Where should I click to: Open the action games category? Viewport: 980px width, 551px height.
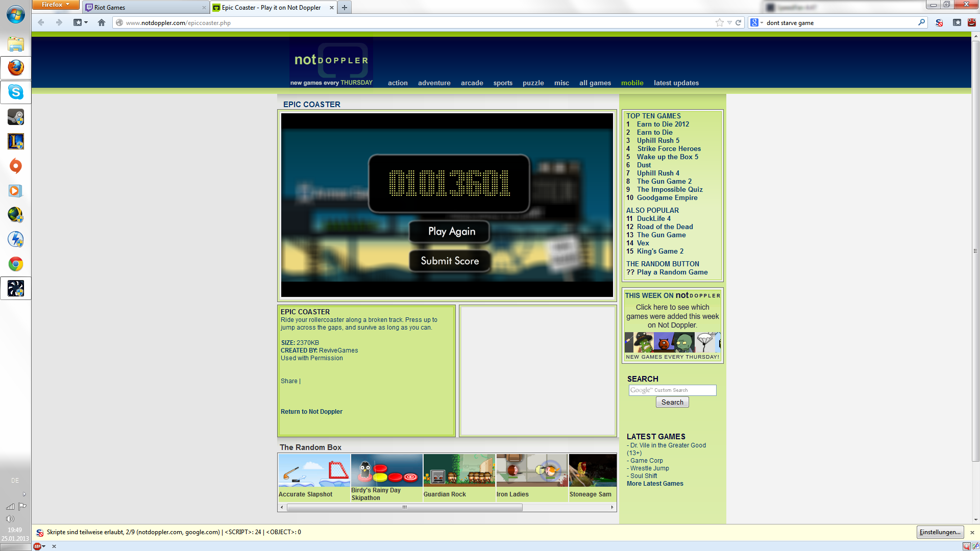(398, 83)
